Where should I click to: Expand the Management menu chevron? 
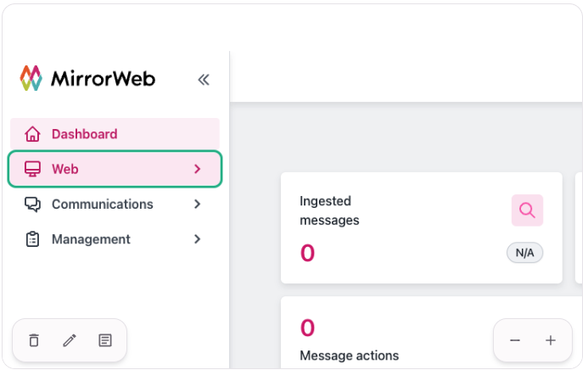click(197, 238)
